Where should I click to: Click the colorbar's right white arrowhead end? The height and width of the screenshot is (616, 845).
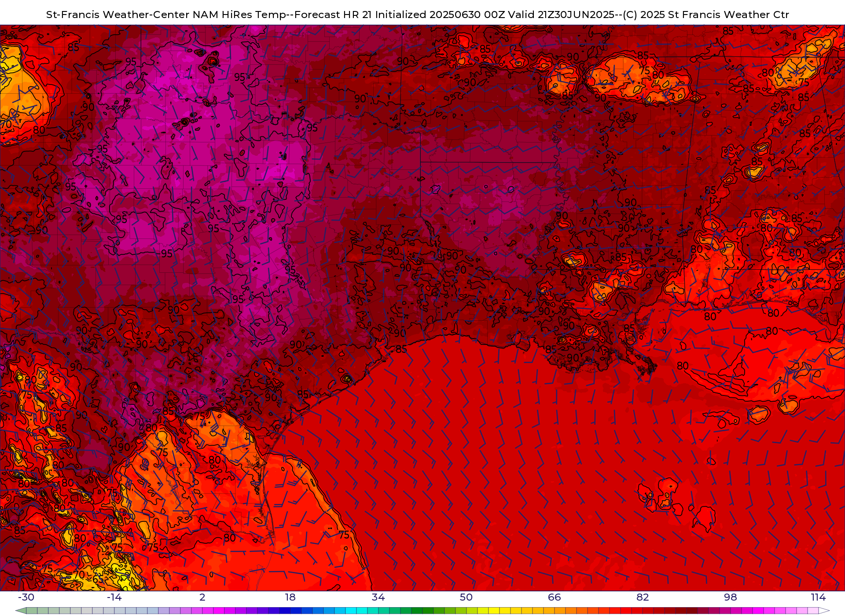click(x=824, y=611)
